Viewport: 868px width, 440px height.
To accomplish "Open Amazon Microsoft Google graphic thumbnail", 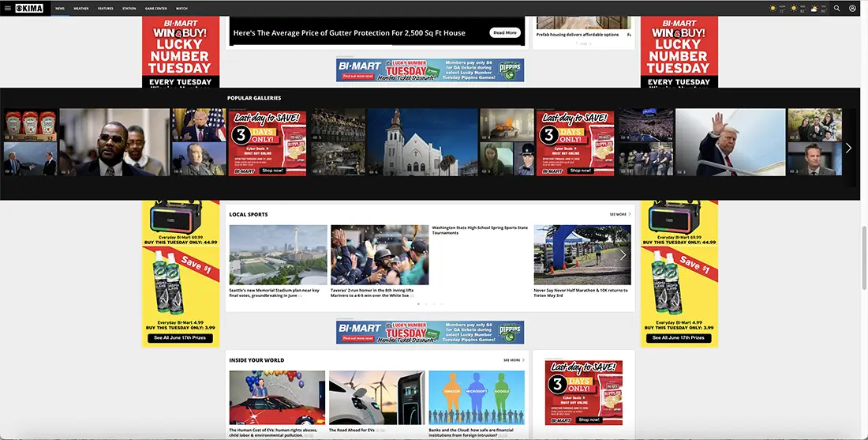I will (x=477, y=398).
